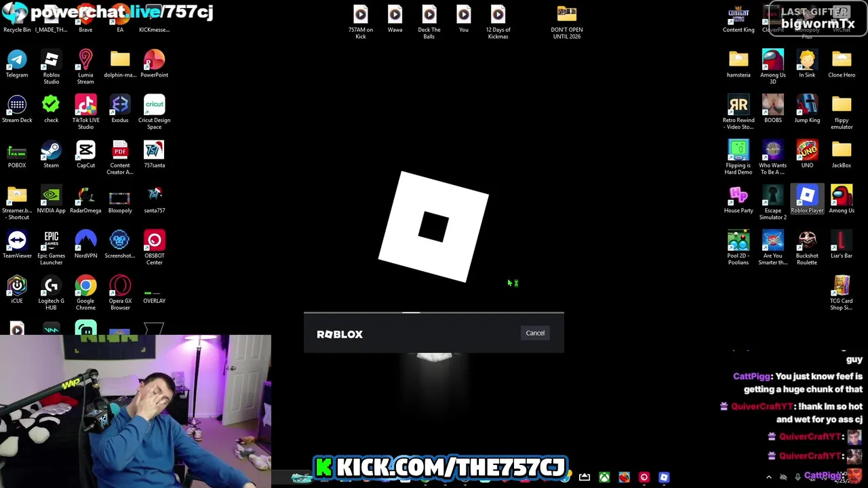Open the Wawa media file
The image size is (868, 488).
coord(395,19)
